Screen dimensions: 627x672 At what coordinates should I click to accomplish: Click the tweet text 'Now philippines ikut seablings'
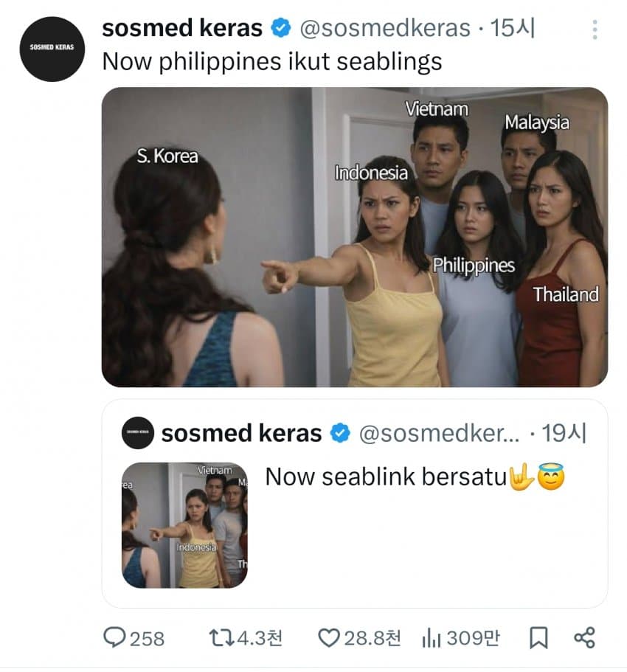pos(271,61)
